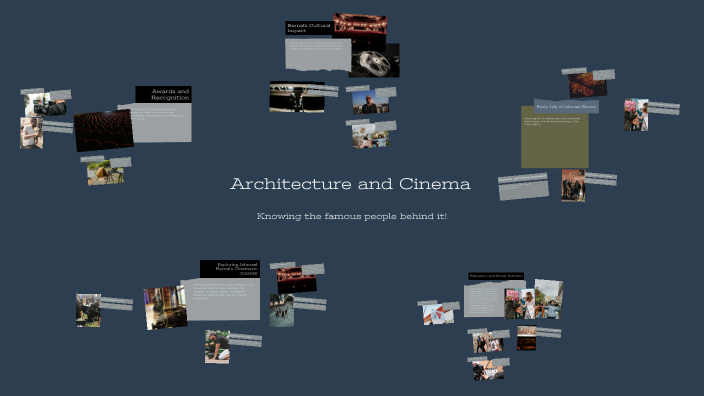Open the 'Early Life of Ishmael Bernal' heading
The width and height of the screenshot is (704, 396).
click(566, 106)
